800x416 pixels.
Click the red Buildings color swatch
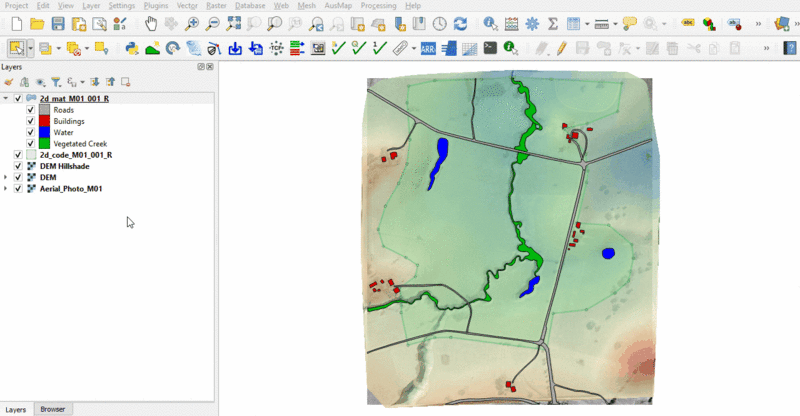(x=44, y=121)
